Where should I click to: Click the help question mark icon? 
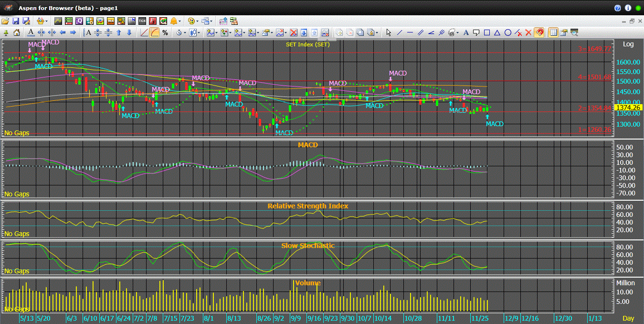[x=617, y=8]
